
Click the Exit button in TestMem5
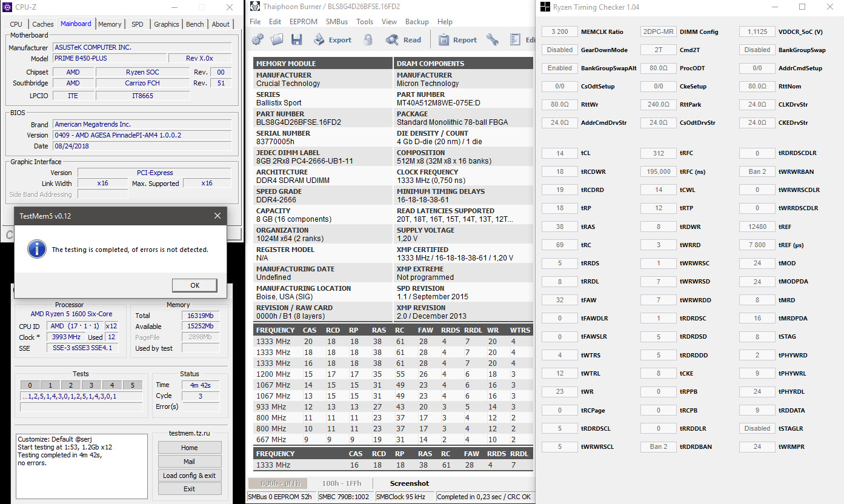pyautogui.click(x=190, y=489)
